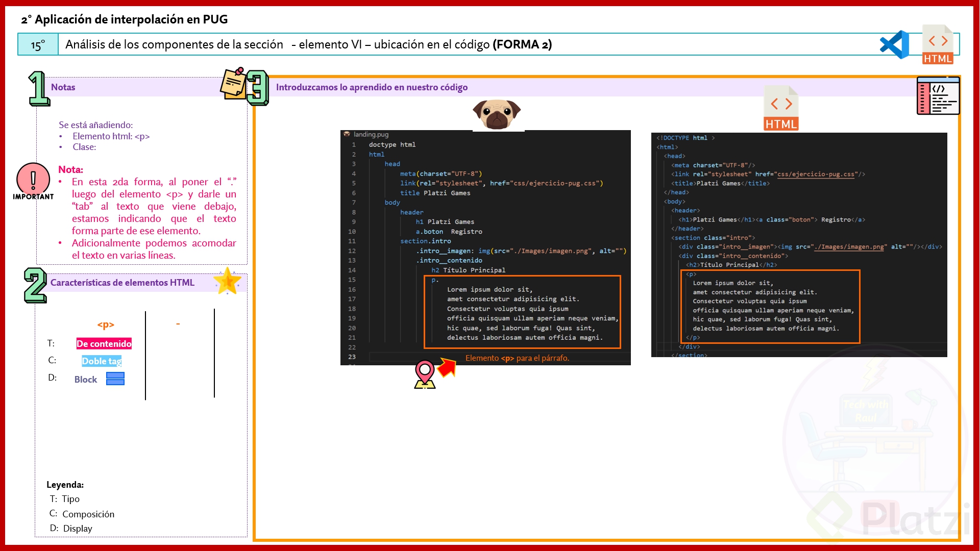
Task: Click 'Características de elementos HTML' heading
Action: pos(122,283)
